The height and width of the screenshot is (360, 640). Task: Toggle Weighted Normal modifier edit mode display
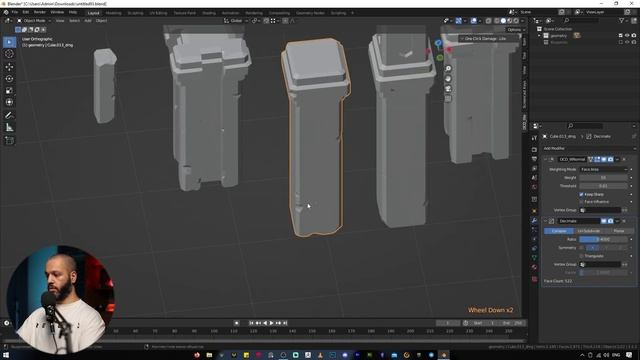pos(597,159)
